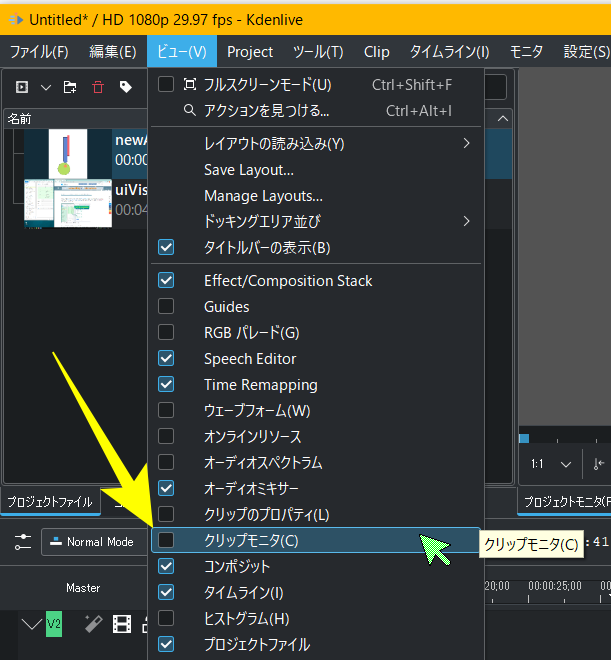Toggle the Speech Editor checkbox
The height and width of the screenshot is (660, 611).
coord(166,359)
